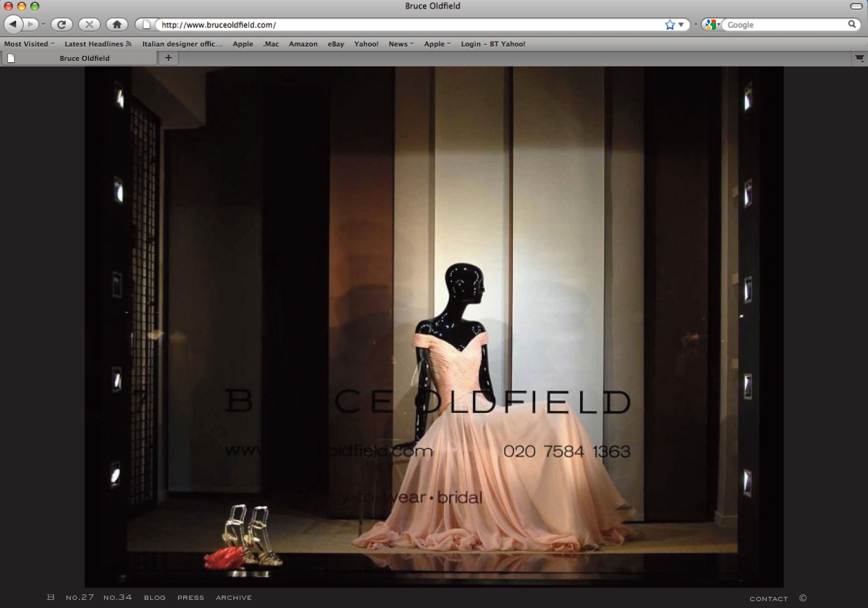
Task: Open the Archive section
Action: [x=234, y=598]
